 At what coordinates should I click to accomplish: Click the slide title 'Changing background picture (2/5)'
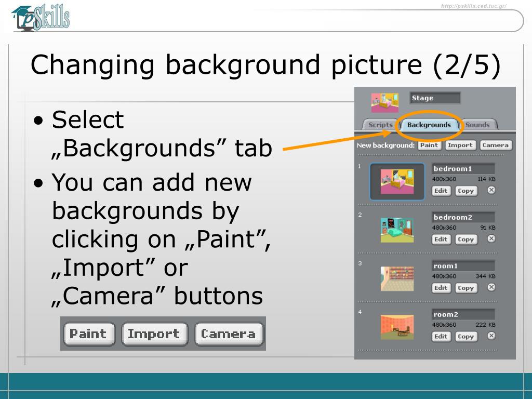click(x=265, y=64)
